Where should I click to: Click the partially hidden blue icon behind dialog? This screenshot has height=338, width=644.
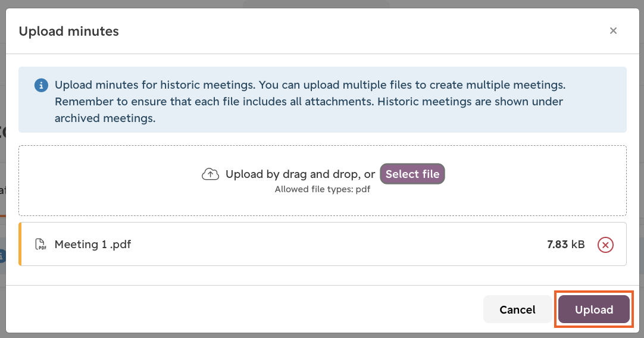(x=2, y=256)
